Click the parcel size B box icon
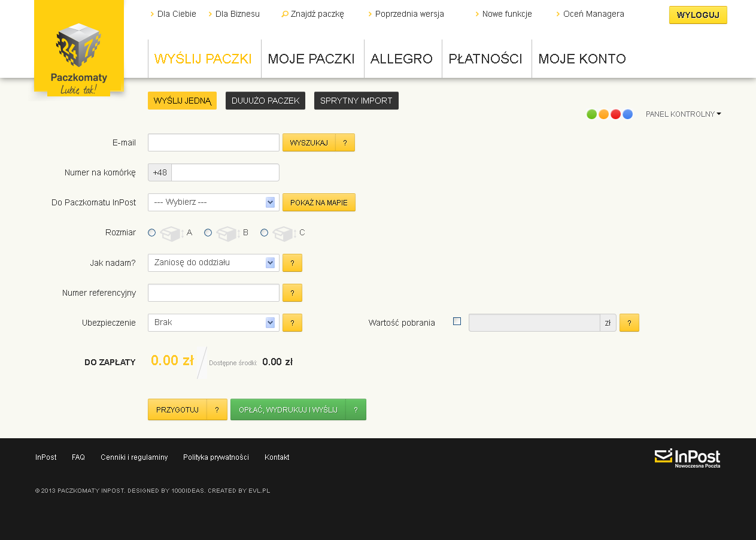This screenshot has width=756, height=540. [x=227, y=233]
